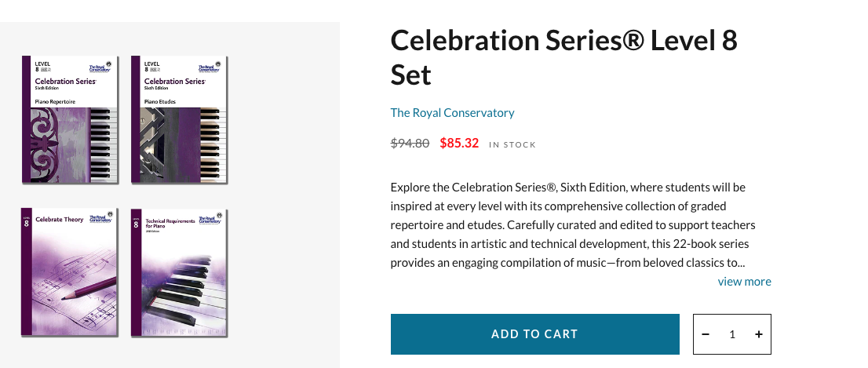Select the Piano Repertoire book cover

pyautogui.click(x=70, y=119)
